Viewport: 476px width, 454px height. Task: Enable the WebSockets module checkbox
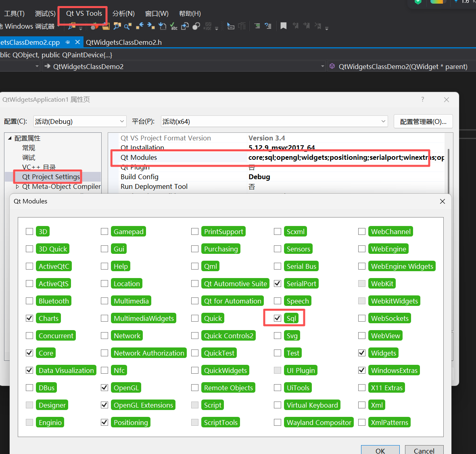tap(362, 318)
